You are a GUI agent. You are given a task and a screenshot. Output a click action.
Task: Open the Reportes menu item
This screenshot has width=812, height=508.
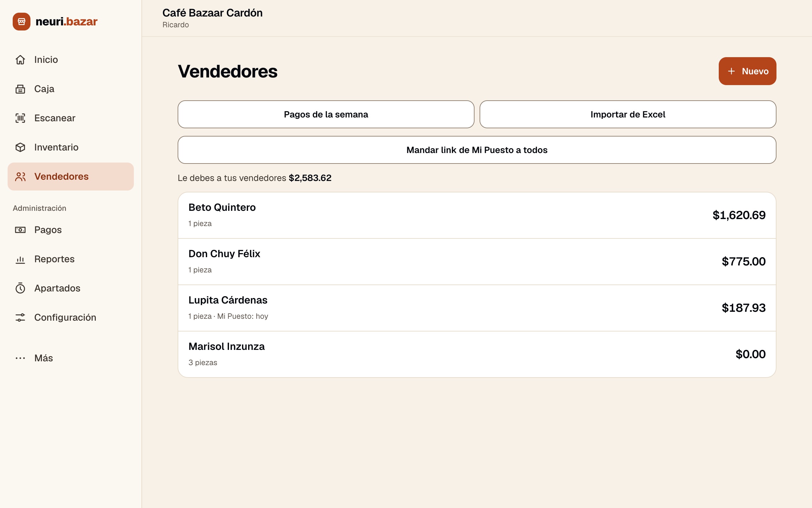click(70, 259)
